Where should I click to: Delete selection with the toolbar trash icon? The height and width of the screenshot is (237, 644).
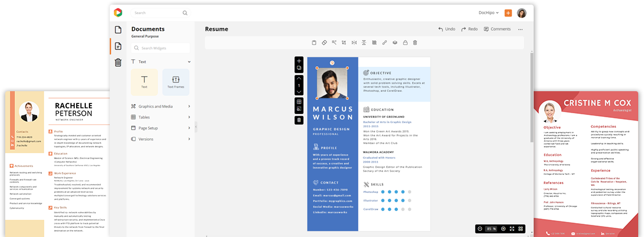[415, 42]
